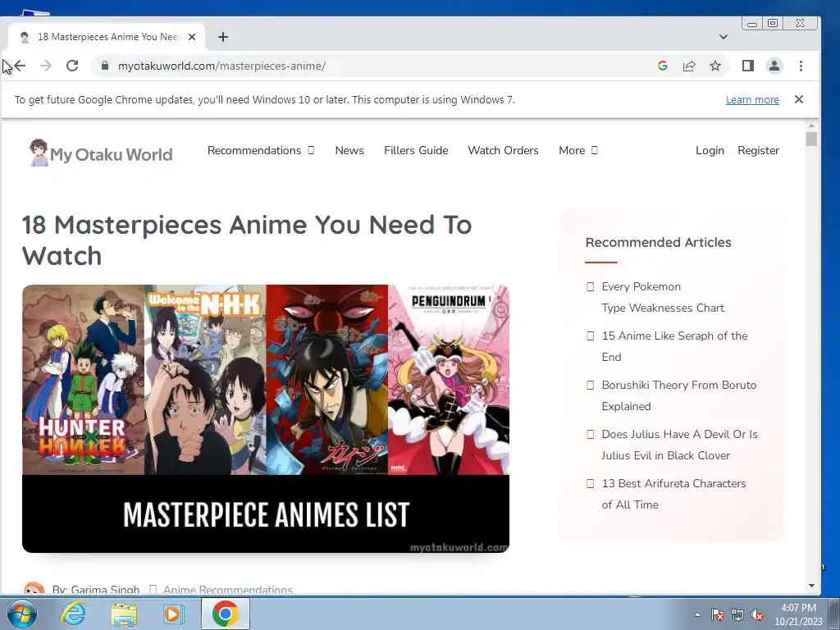Click the Masterpiece Animes List image
The height and width of the screenshot is (630, 840).
coord(266,418)
